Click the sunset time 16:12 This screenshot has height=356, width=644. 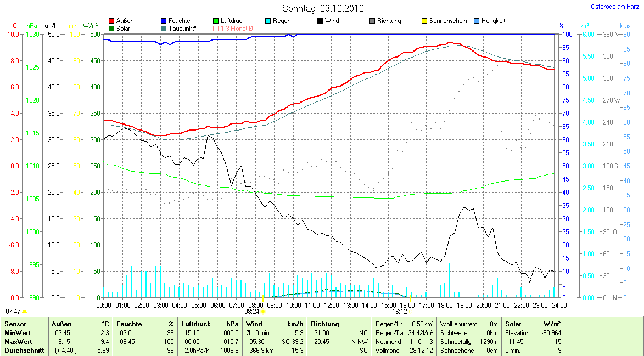tap(399, 312)
